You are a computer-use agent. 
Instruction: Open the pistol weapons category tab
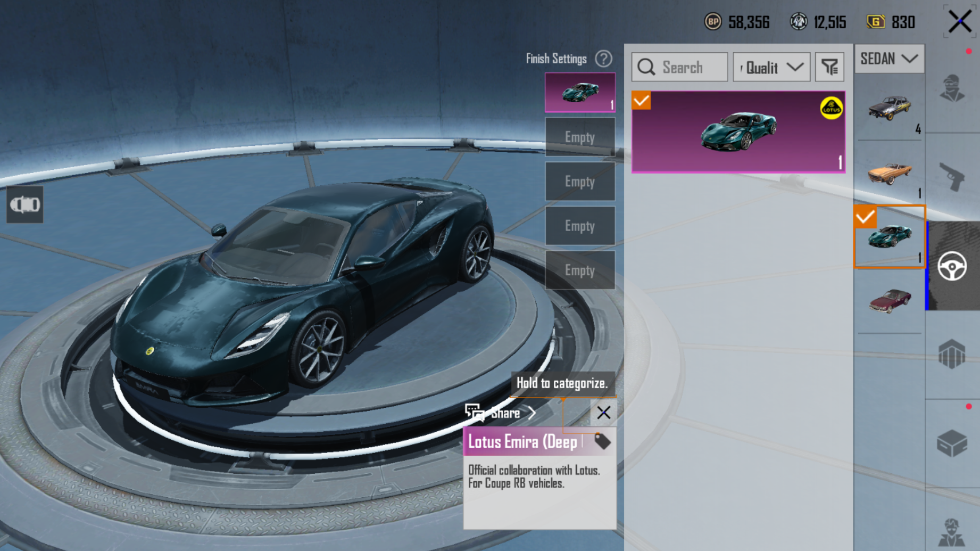(952, 177)
